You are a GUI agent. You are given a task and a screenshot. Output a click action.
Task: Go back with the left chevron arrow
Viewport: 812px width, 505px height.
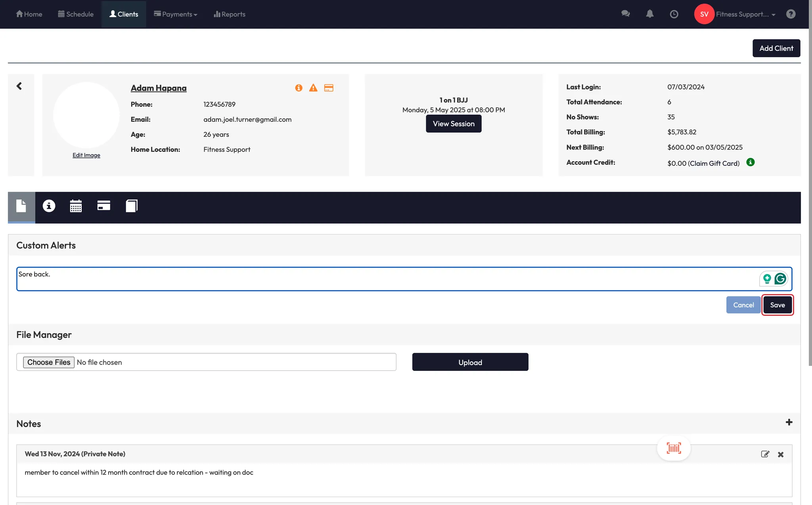[x=19, y=86]
